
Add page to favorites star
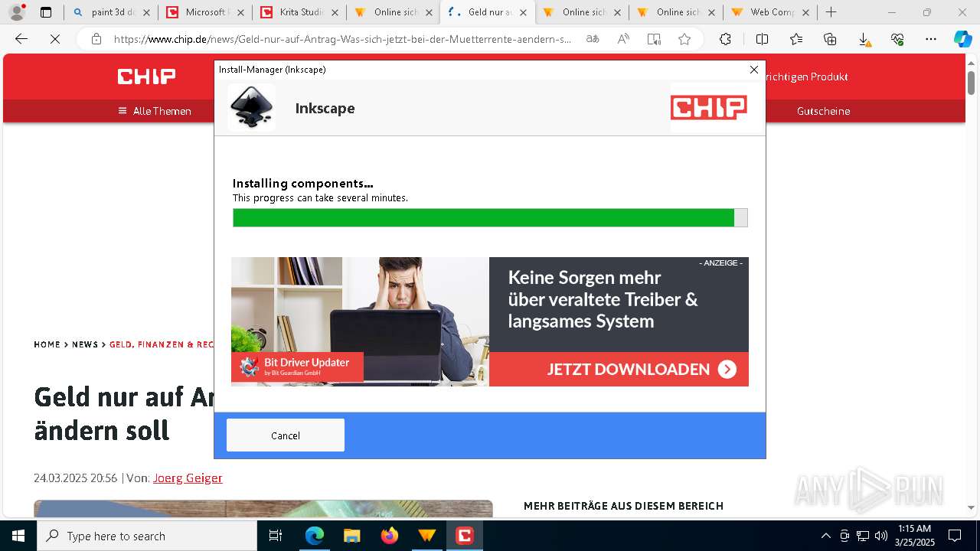pos(684,39)
